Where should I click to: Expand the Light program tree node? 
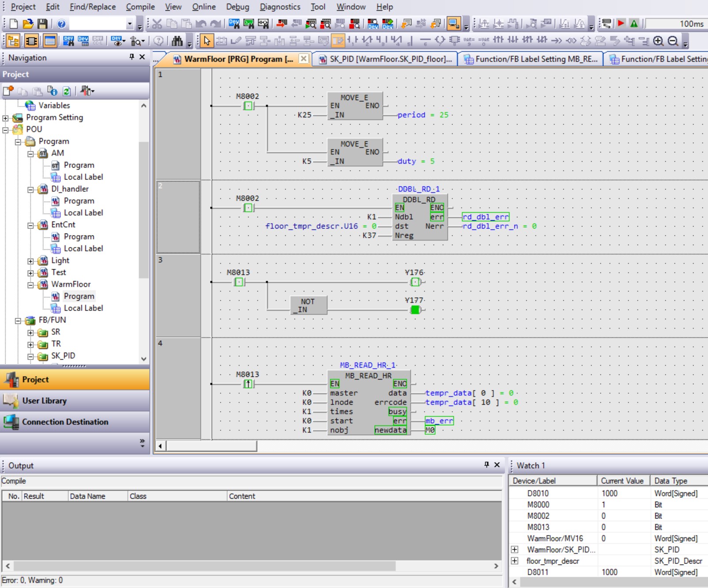(30, 261)
